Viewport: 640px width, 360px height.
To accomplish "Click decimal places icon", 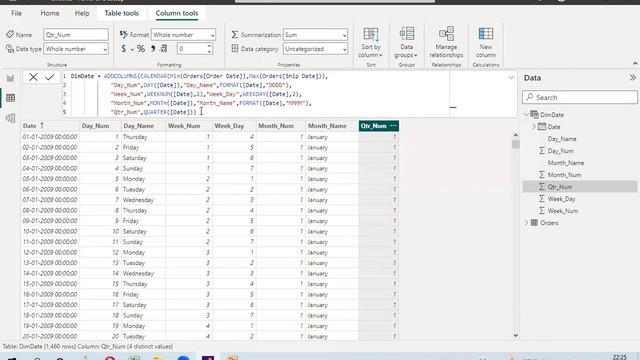I will point(164,49).
